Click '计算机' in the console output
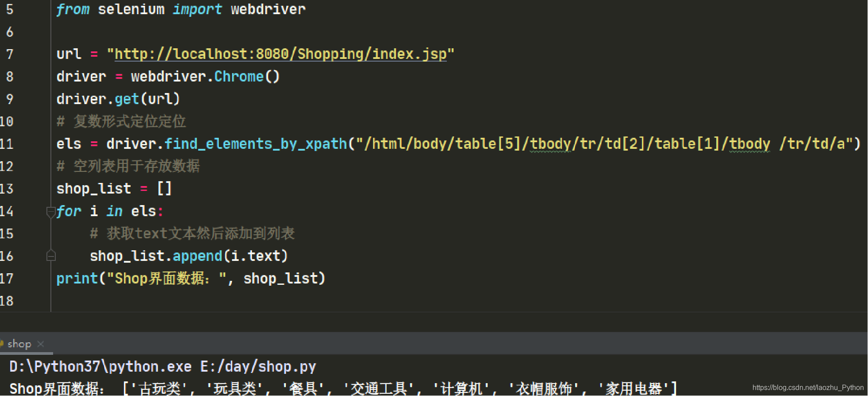This screenshot has height=396, width=868. [461, 388]
